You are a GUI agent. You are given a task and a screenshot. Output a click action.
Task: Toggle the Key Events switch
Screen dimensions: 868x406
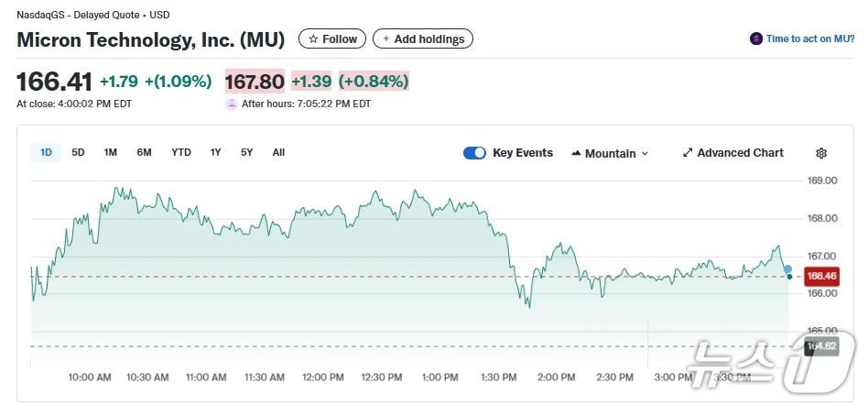(x=474, y=153)
